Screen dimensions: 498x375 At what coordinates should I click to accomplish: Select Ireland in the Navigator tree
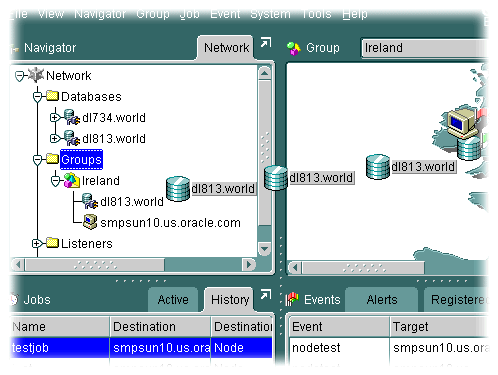(101, 181)
